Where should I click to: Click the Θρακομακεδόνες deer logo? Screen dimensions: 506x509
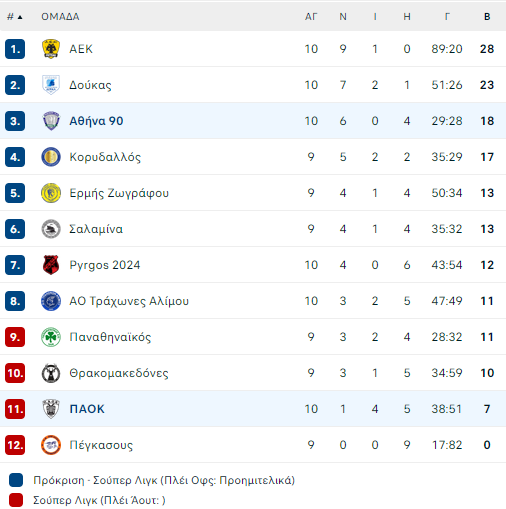51,373
